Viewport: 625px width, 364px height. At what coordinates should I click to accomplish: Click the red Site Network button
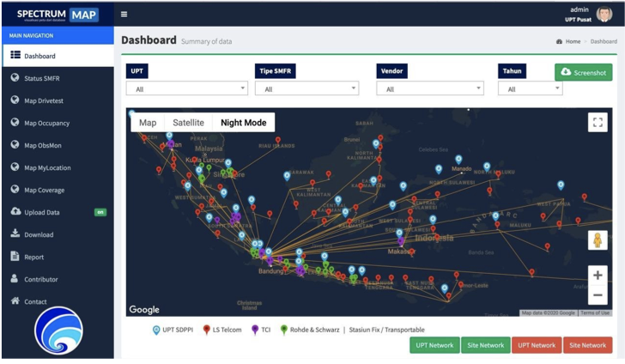[x=587, y=345]
